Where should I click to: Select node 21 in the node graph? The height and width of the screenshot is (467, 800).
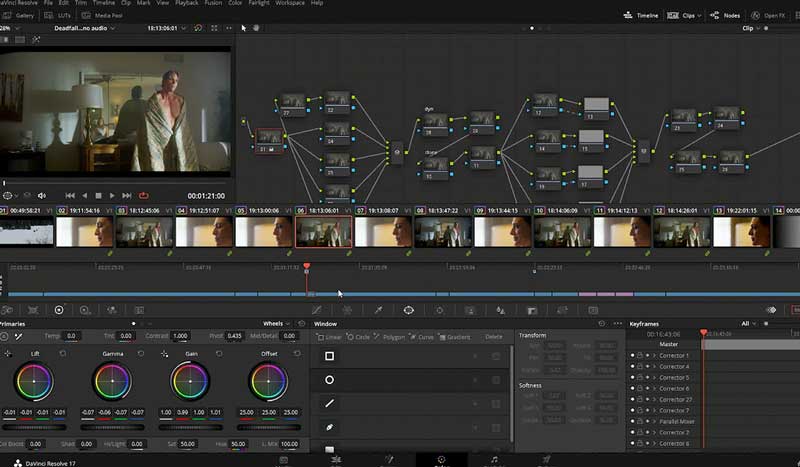click(x=269, y=140)
